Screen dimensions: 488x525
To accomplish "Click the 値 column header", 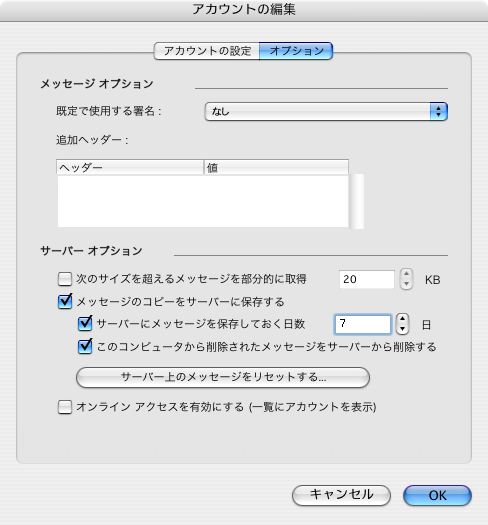I will (276, 167).
